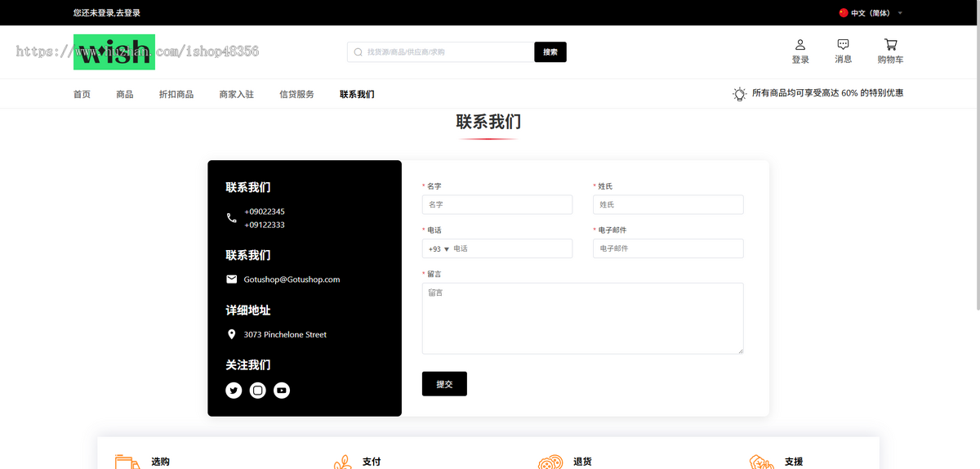
Task: Open the login user icon
Action: click(800, 44)
